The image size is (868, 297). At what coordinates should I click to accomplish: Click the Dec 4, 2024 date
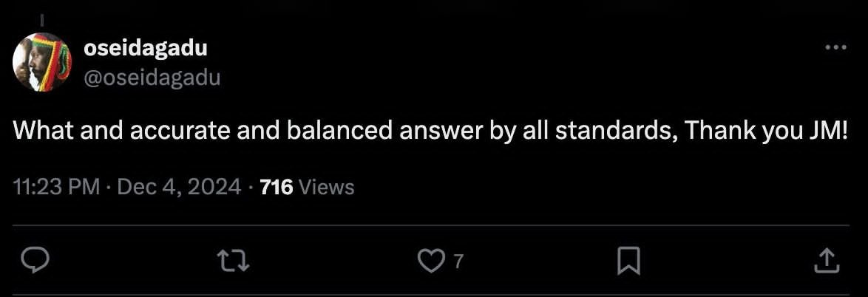click(179, 187)
